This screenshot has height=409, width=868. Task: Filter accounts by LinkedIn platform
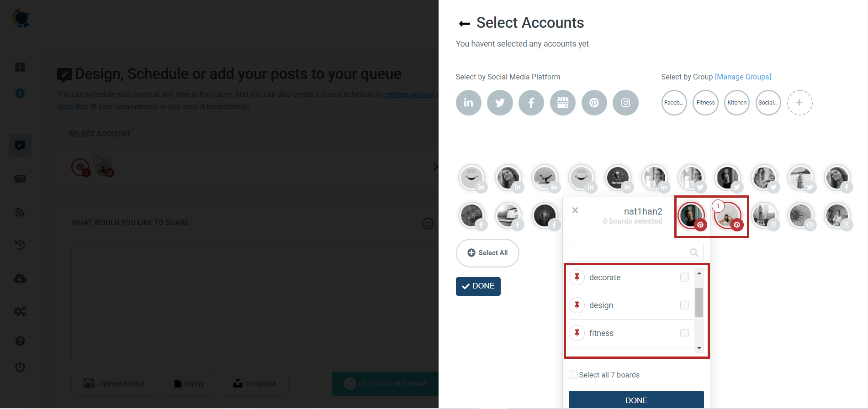[x=468, y=103]
